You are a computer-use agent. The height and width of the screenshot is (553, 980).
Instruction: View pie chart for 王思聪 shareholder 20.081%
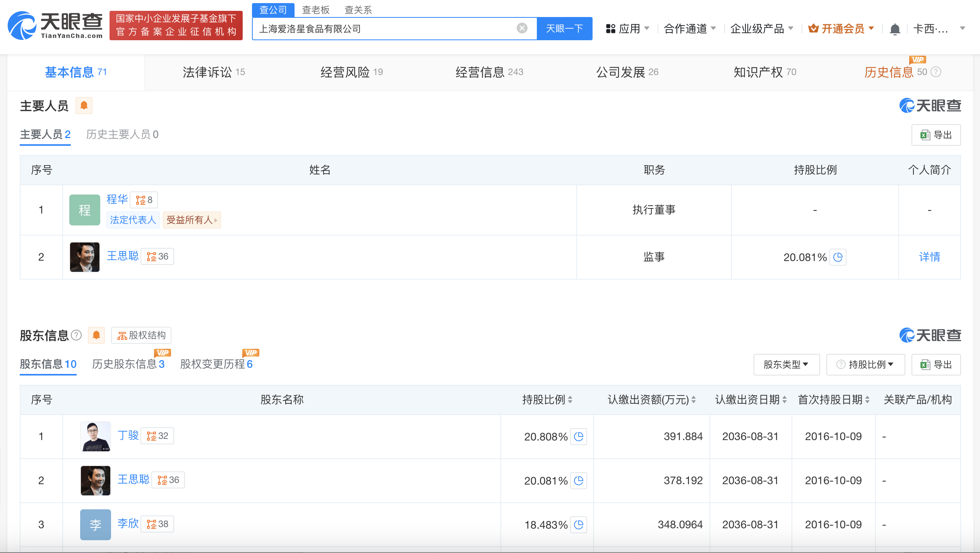coord(579,481)
